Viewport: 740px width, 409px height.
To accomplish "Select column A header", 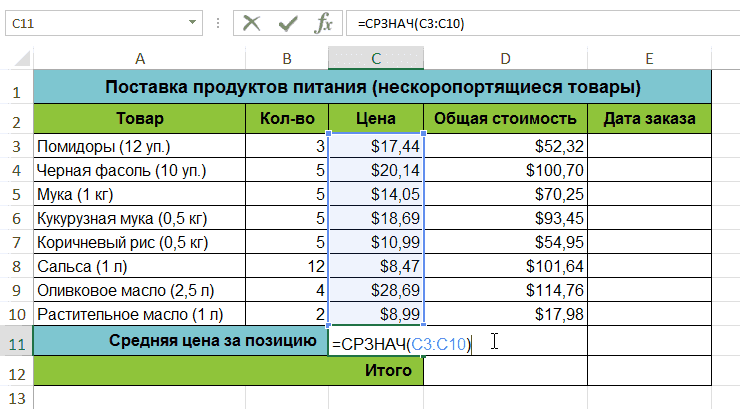I will [x=140, y=58].
